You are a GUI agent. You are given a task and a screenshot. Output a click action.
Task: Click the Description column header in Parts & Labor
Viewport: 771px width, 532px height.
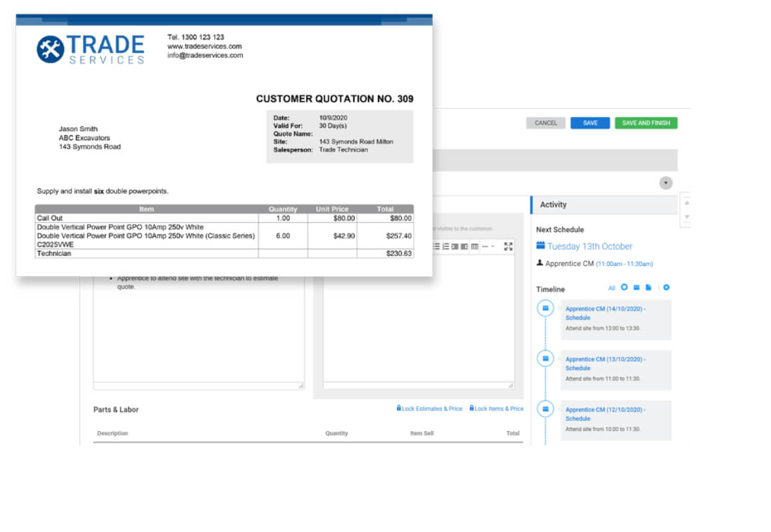click(x=112, y=433)
